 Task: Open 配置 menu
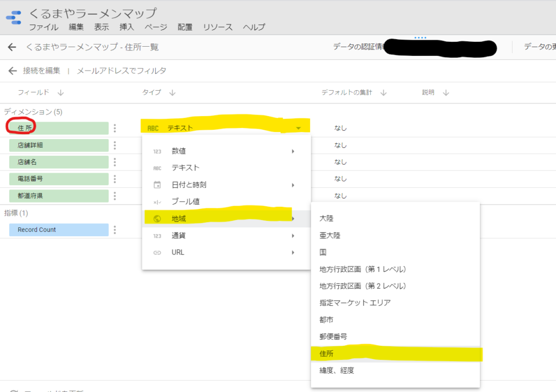pos(185,27)
